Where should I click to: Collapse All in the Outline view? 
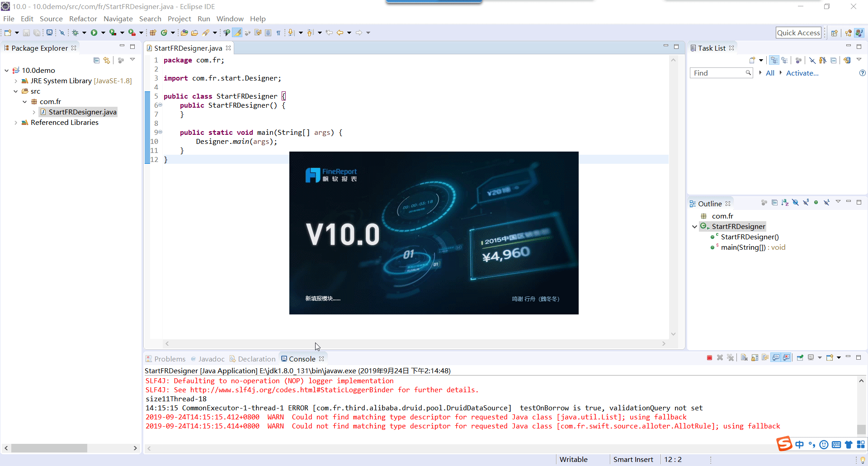(774, 203)
